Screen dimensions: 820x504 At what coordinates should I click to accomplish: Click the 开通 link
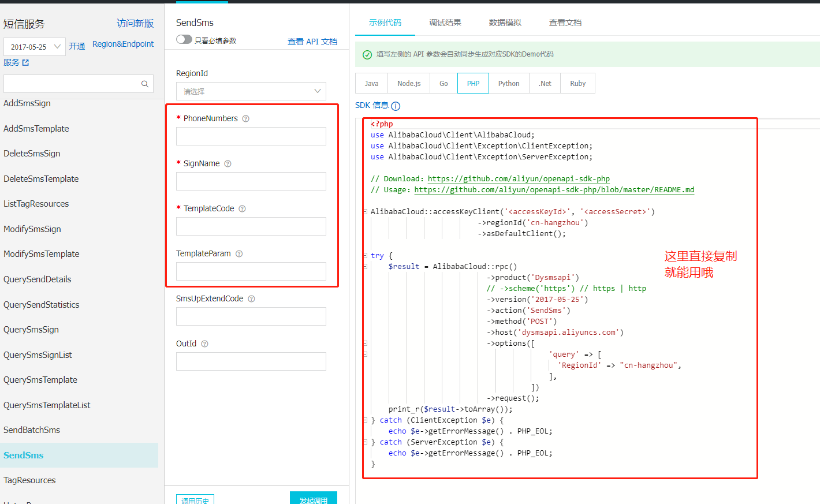pyautogui.click(x=77, y=46)
